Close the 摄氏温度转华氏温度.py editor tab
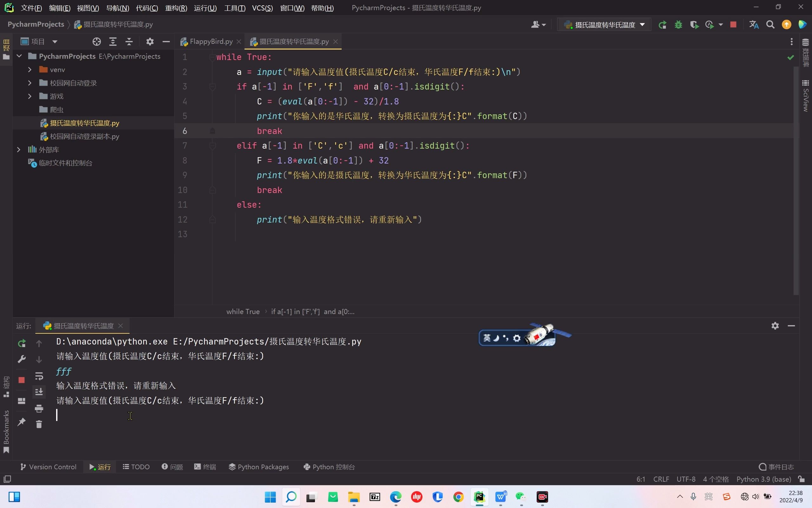812x508 pixels. [x=335, y=42]
